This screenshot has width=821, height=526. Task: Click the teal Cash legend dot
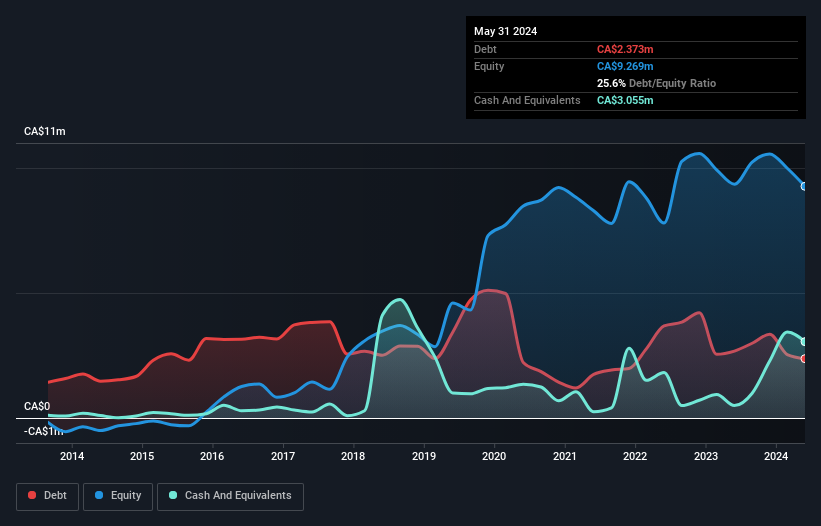[173, 495]
